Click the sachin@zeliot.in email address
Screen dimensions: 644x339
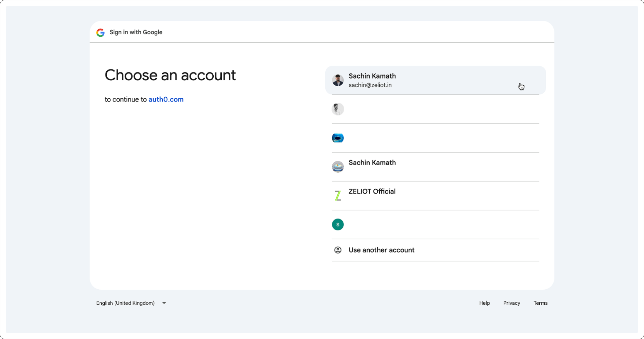[370, 85]
